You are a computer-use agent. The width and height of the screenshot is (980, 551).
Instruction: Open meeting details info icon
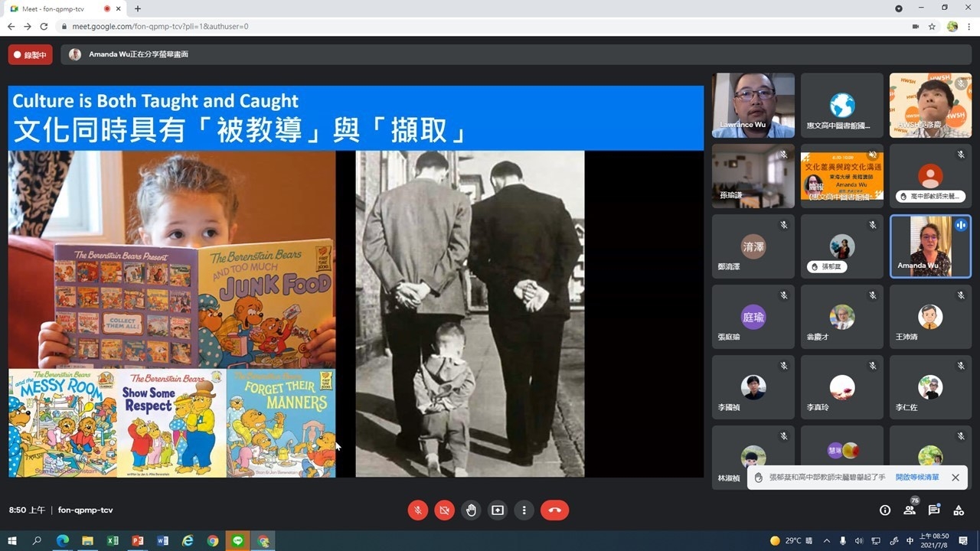pyautogui.click(x=885, y=510)
